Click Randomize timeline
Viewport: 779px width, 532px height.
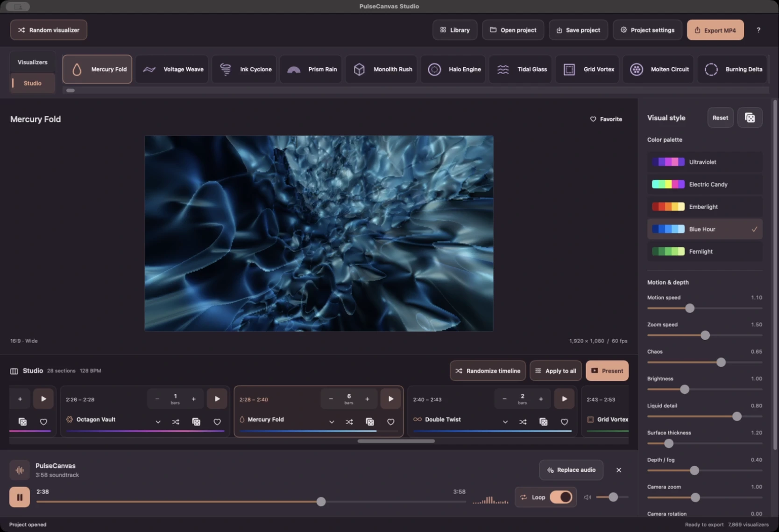(488, 371)
